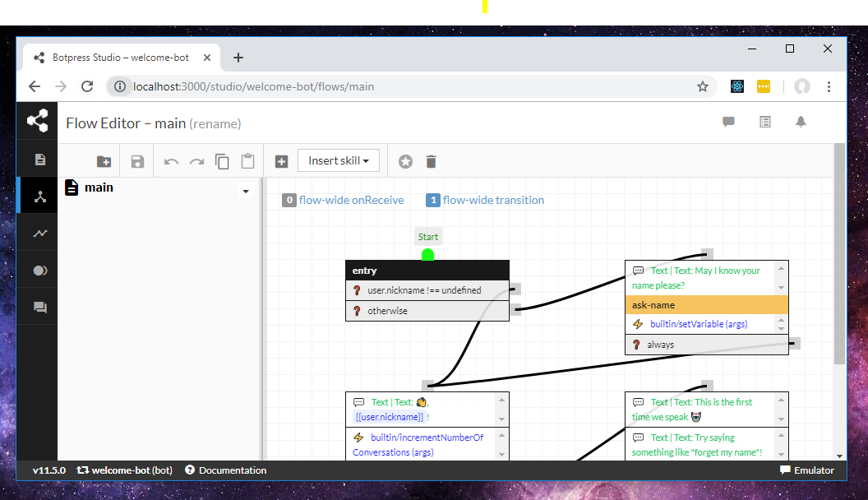Reload the browser page
Image resolution: width=868 pixels, height=500 pixels.
point(87,86)
